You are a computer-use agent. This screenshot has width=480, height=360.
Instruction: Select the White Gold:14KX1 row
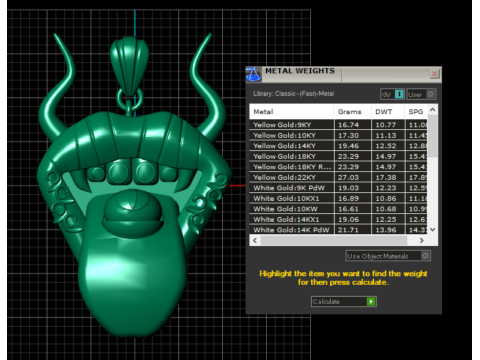[338, 219]
